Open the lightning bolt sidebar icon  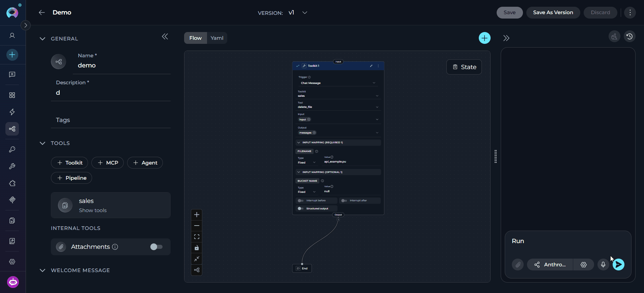[x=12, y=112]
